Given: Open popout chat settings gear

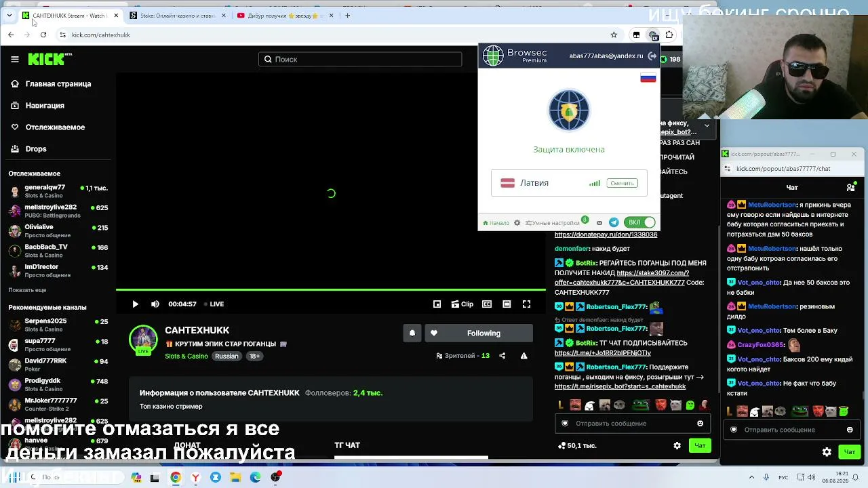Looking at the screenshot, I should (827, 452).
